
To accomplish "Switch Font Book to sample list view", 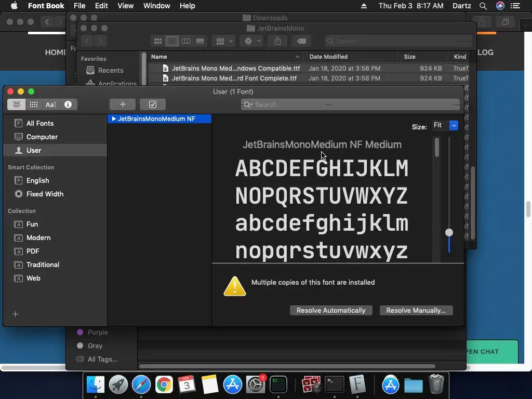I will [x=16, y=104].
